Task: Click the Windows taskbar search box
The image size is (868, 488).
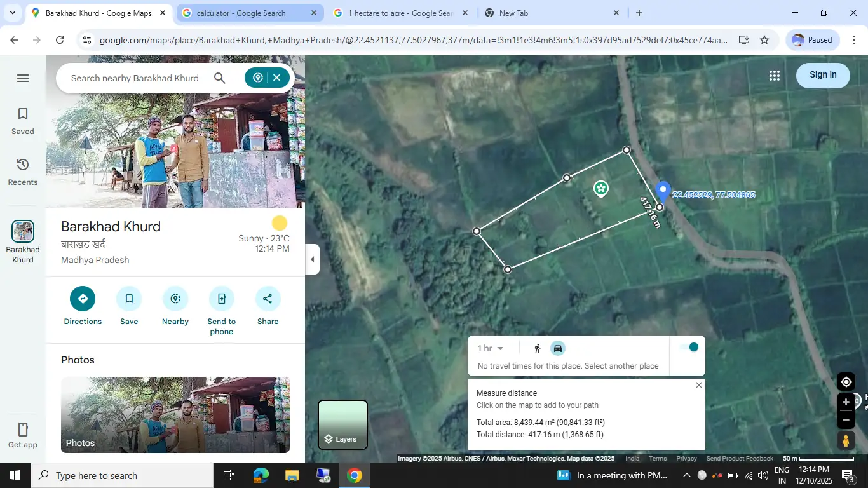Action: (x=122, y=475)
